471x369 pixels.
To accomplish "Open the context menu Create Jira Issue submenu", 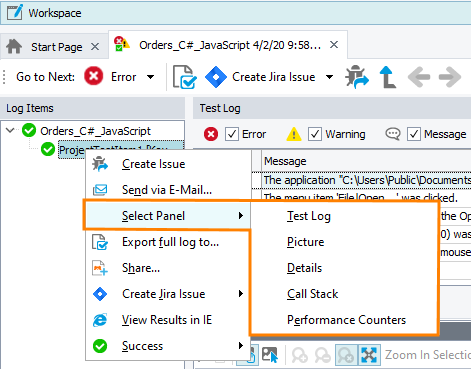I will 168,294.
